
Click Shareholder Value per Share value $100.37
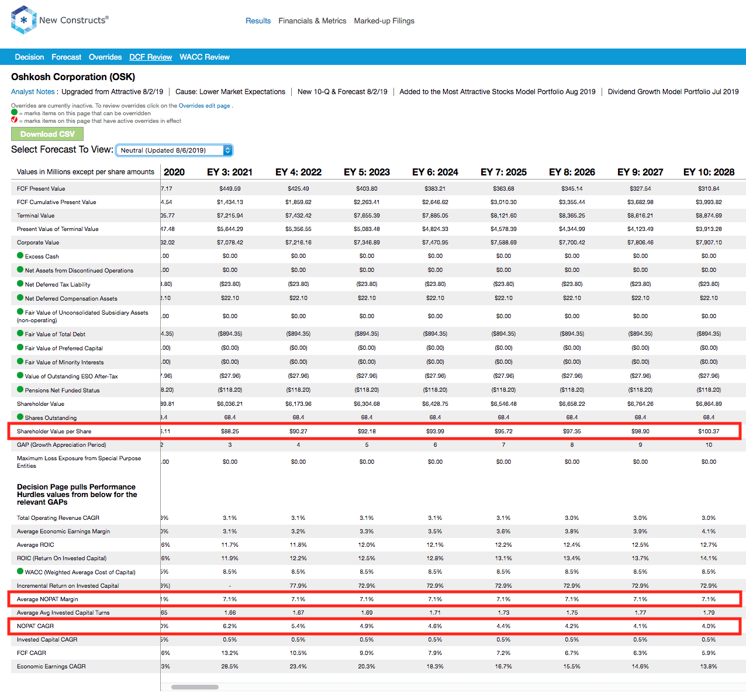coord(709,431)
